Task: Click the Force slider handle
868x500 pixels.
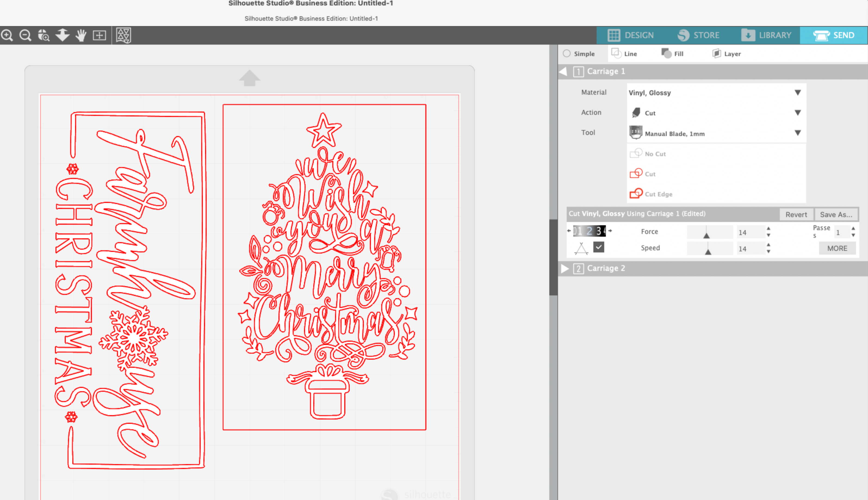Action: click(x=706, y=235)
